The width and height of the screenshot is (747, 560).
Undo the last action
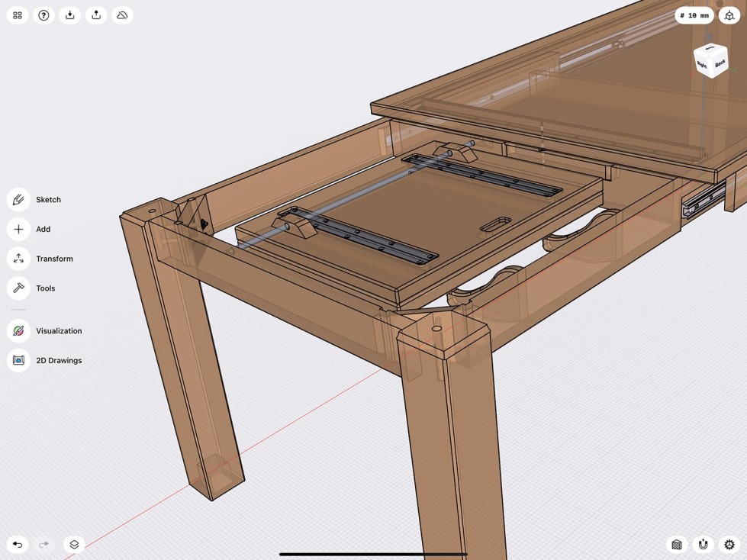(x=17, y=544)
